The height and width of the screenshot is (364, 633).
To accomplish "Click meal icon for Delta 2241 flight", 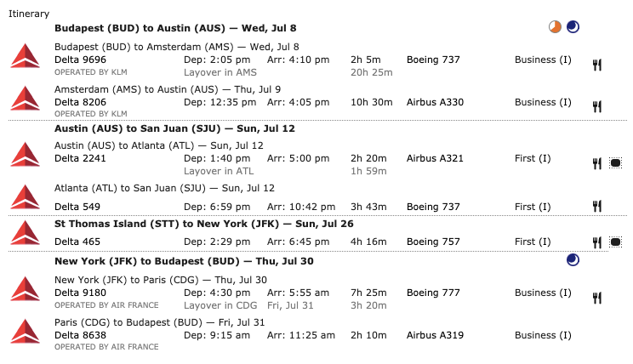I will (597, 163).
